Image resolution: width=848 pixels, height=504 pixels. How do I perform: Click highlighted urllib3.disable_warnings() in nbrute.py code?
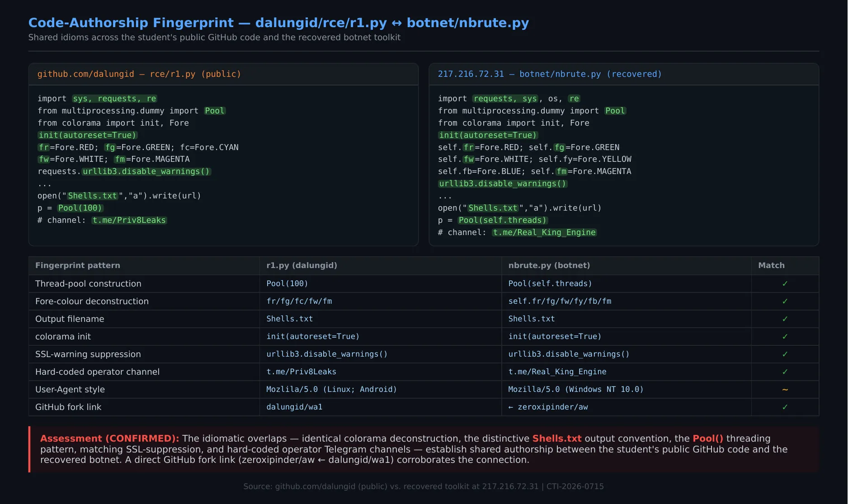[x=503, y=184]
